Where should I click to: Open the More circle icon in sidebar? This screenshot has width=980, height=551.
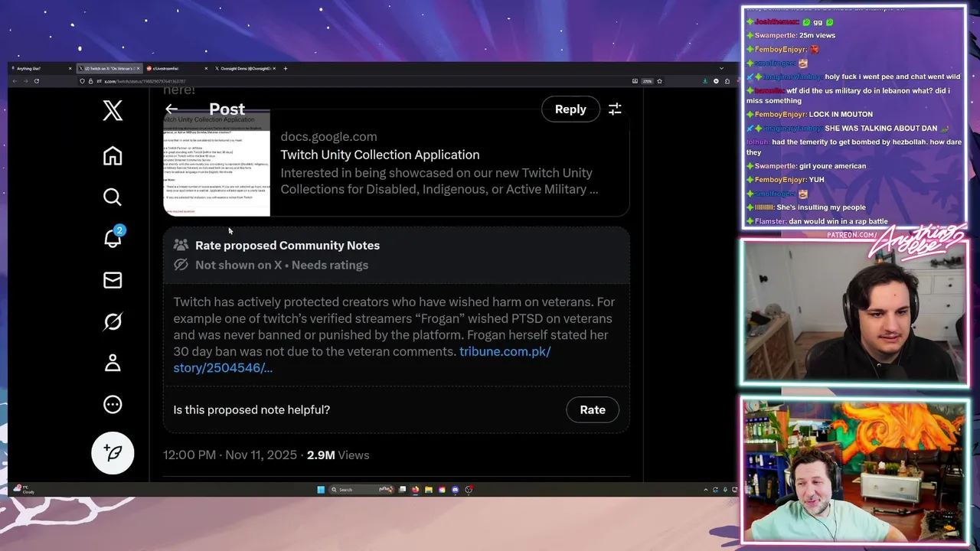(113, 404)
